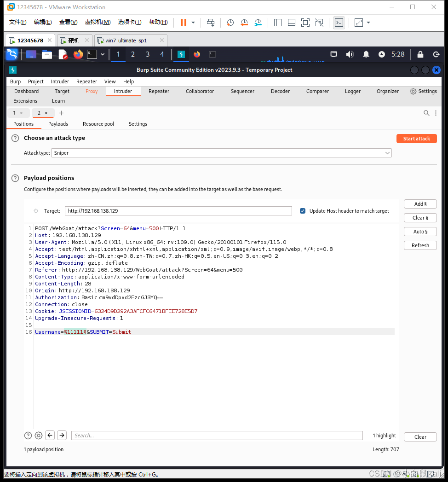Open the Resource pool sub-tab
The width and height of the screenshot is (448, 482).
(98, 124)
